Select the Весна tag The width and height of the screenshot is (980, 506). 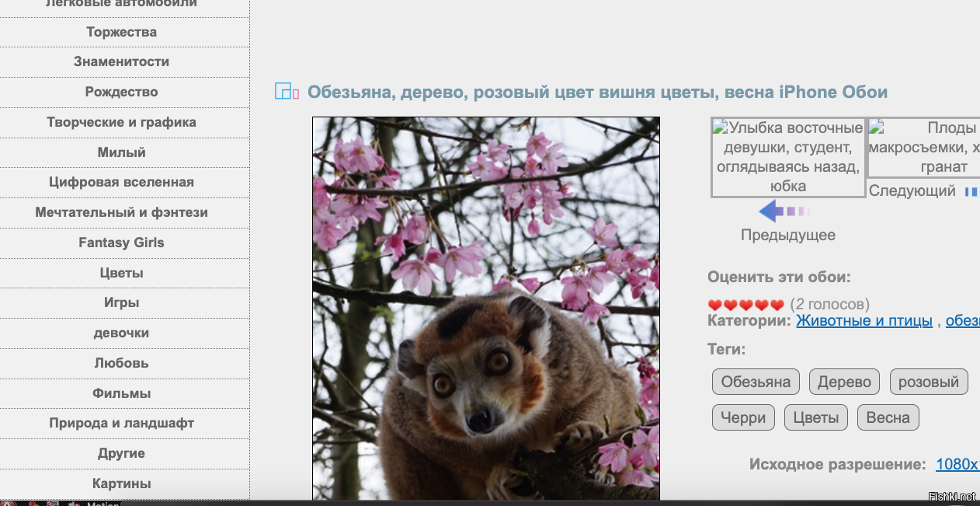[888, 417]
